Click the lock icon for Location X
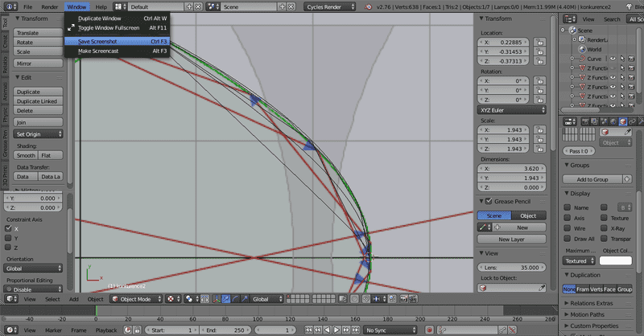This screenshot has height=336, width=644. coord(541,41)
